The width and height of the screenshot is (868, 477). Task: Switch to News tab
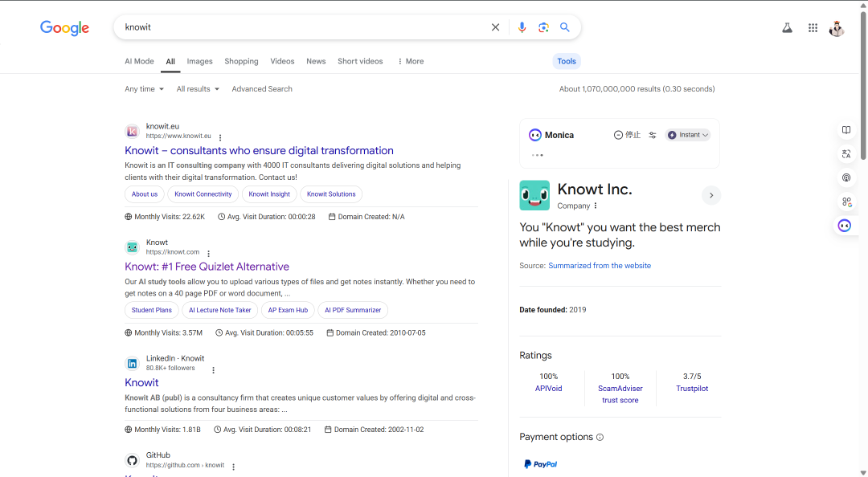pos(316,61)
